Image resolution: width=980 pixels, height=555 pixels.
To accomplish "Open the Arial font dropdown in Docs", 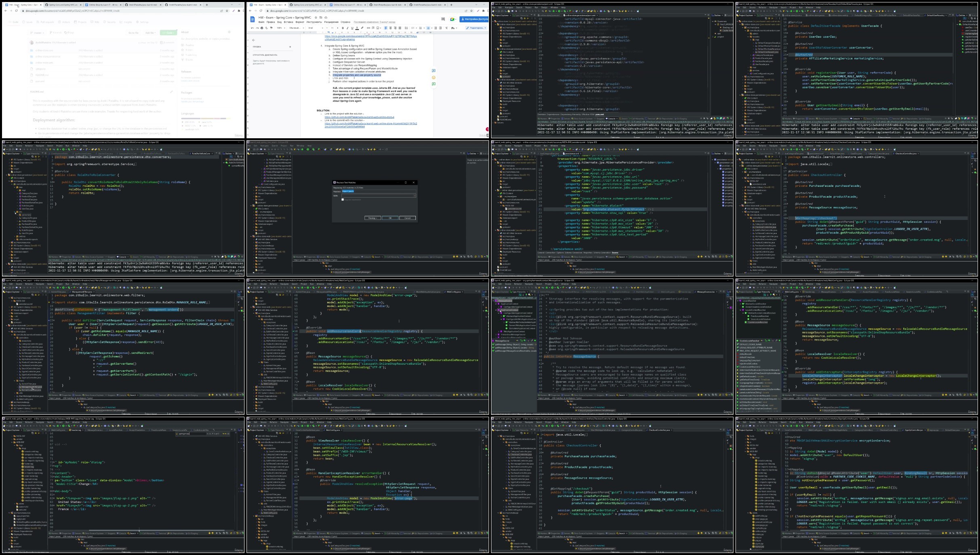I will (x=315, y=28).
